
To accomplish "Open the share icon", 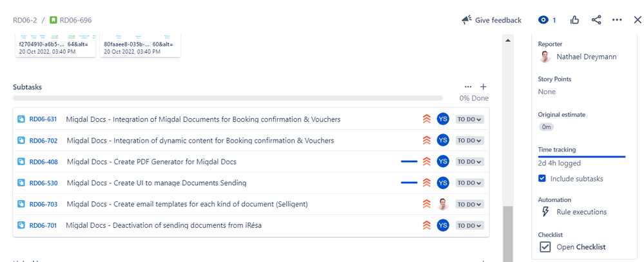I will (596, 20).
